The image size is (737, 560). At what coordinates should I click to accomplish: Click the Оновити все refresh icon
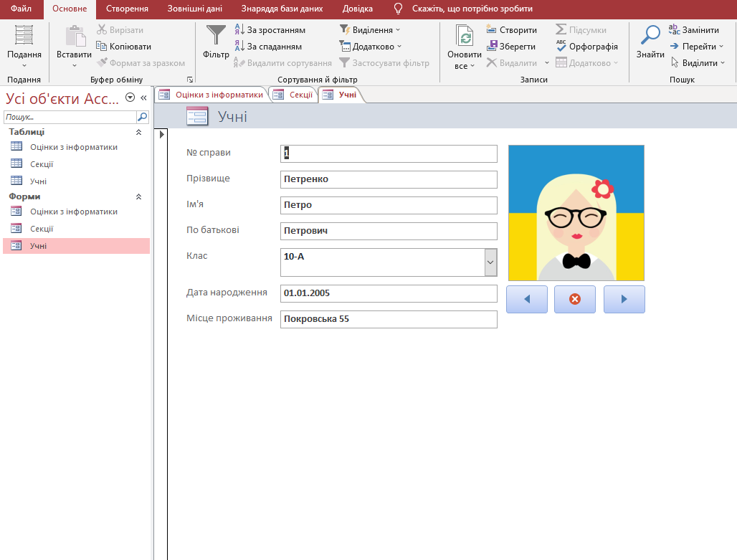coord(465,37)
